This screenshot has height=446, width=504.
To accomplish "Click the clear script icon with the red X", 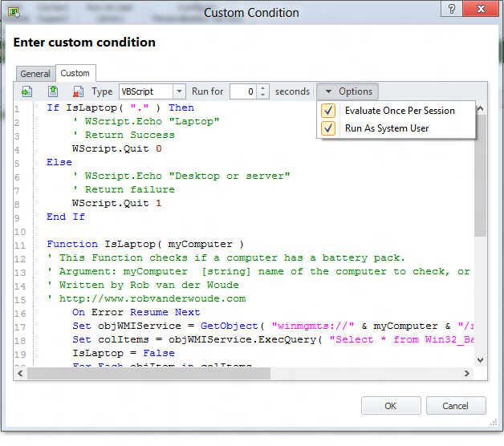I will point(78,91).
